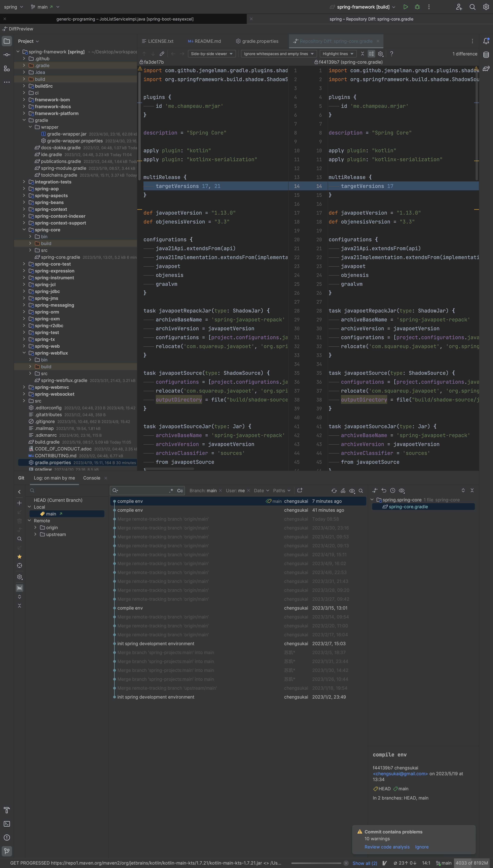
Task: Open Project view dropdown
Action: [28, 41]
